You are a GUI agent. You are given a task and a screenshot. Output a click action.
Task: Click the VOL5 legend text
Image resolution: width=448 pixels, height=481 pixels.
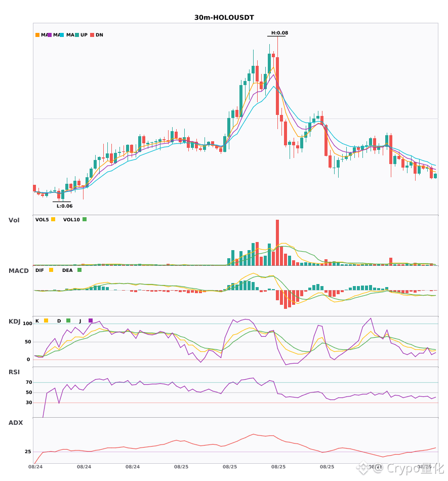click(x=42, y=220)
